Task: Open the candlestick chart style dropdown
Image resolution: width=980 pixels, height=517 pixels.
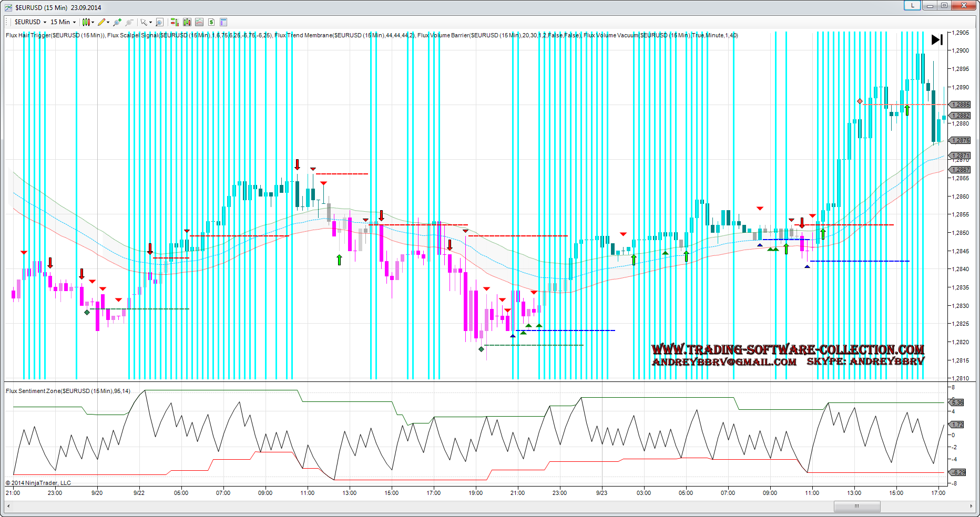Action: [x=88, y=22]
